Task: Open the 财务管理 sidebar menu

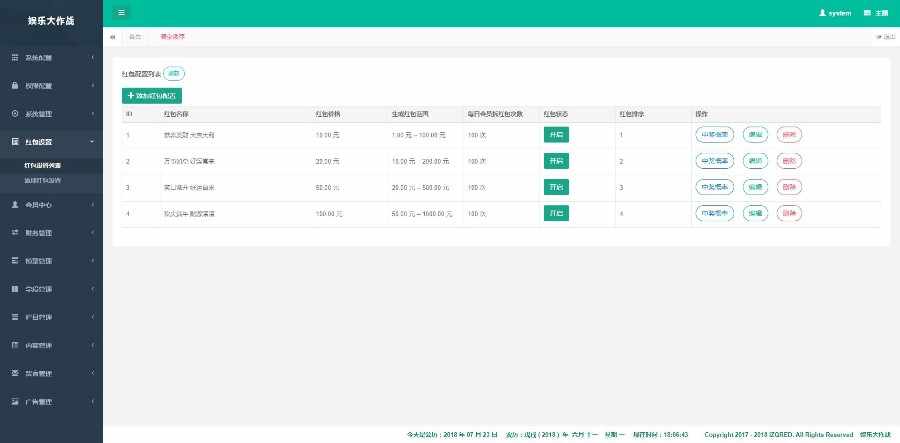Action: [51, 232]
